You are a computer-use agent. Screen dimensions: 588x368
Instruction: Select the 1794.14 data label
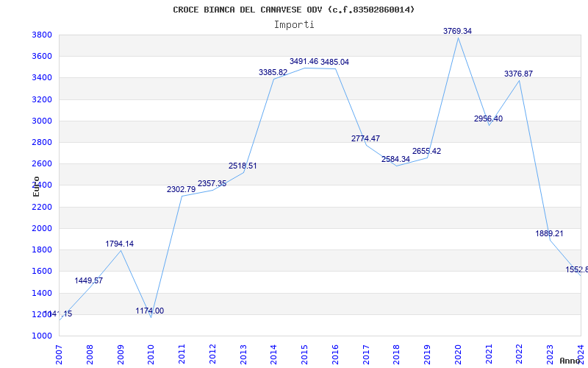(x=119, y=244)
